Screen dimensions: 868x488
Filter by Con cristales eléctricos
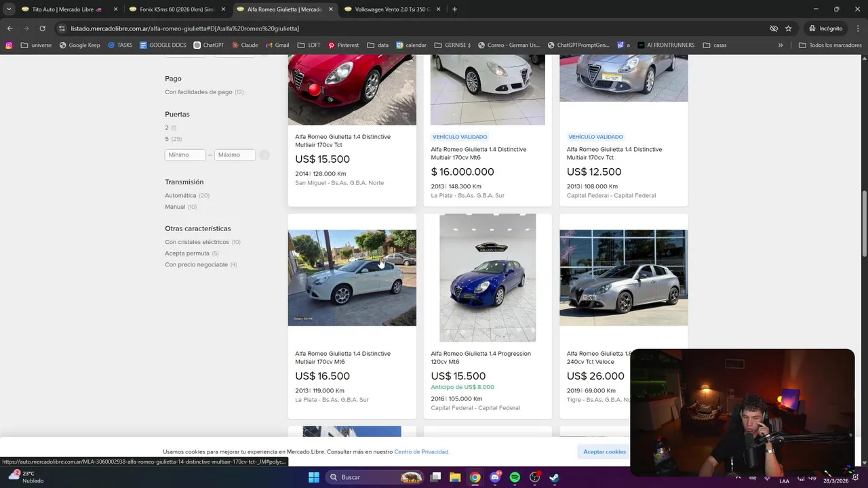point(203,242)
